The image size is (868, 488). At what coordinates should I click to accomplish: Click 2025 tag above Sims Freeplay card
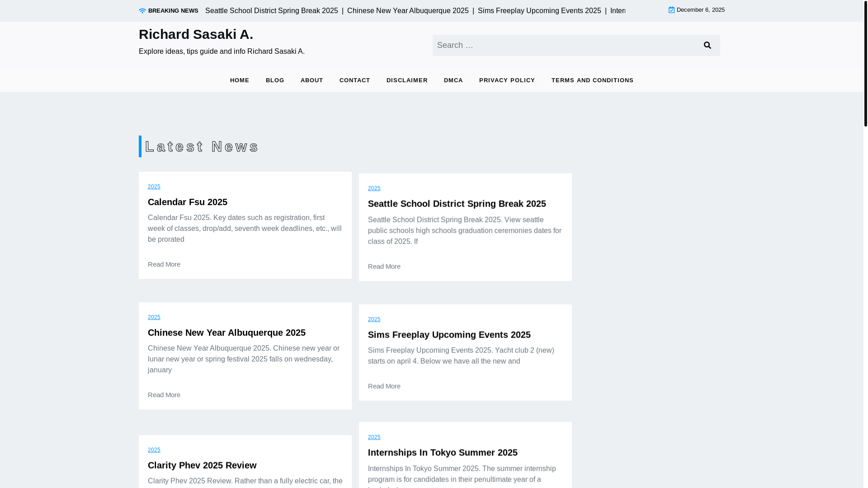tap(374, 319)
